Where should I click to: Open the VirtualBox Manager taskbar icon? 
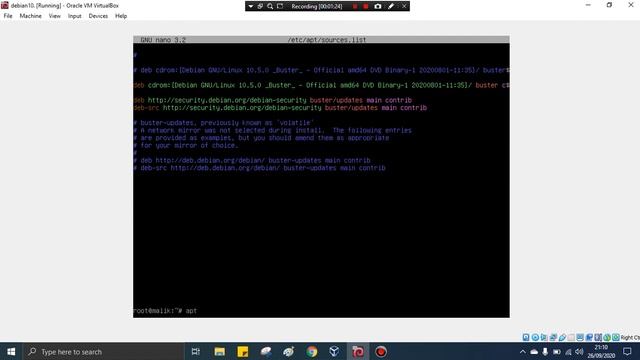click(x=334, y=351)
